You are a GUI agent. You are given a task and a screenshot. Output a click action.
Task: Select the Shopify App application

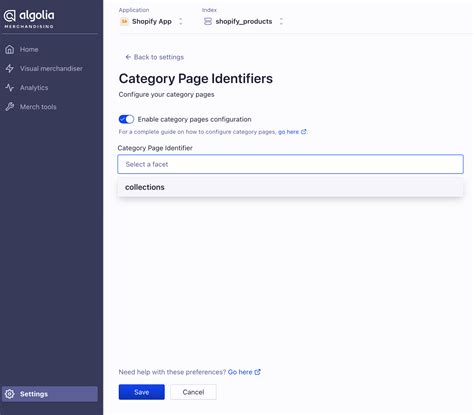tap(152, 22)
